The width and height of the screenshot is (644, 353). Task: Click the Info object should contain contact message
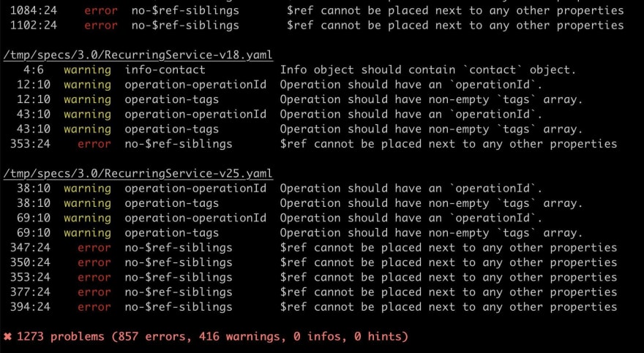[x=428, y=69]
